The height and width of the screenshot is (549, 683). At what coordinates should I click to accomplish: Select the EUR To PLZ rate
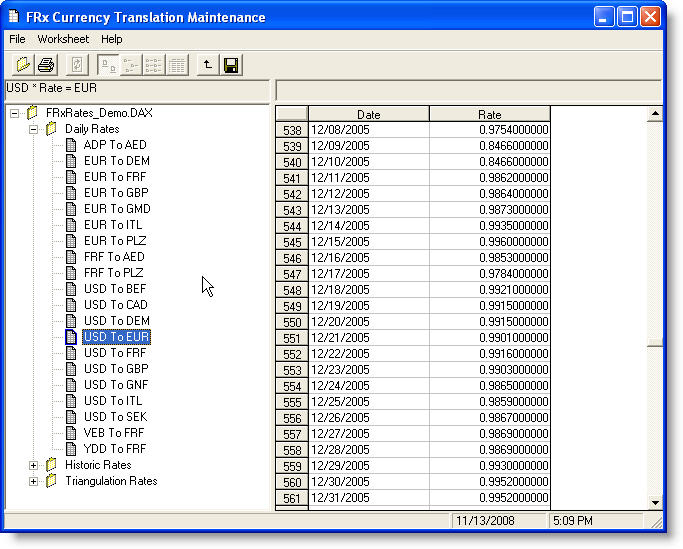coord(115,241)
